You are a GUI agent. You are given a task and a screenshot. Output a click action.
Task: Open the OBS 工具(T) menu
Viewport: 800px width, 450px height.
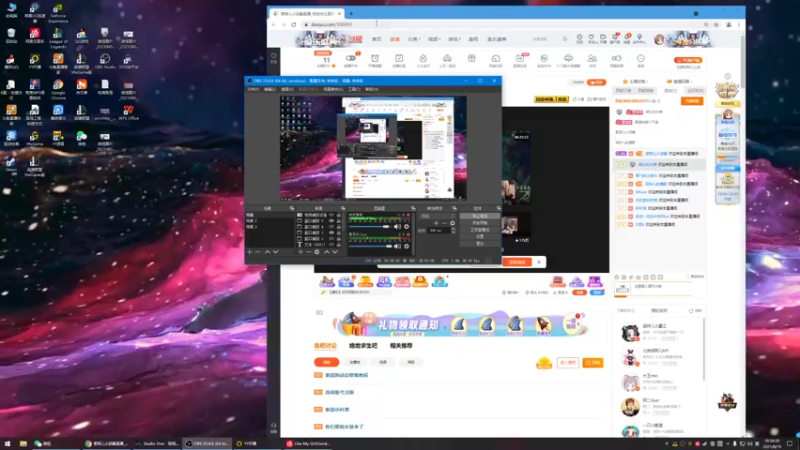coord(354,89)
